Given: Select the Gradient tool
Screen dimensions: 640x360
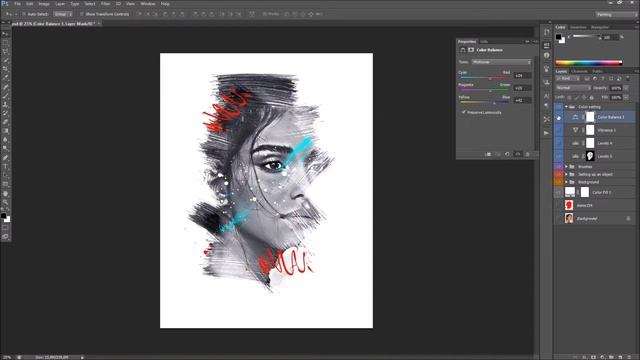Looking at the screenshot, I should [x=5, y=131].
